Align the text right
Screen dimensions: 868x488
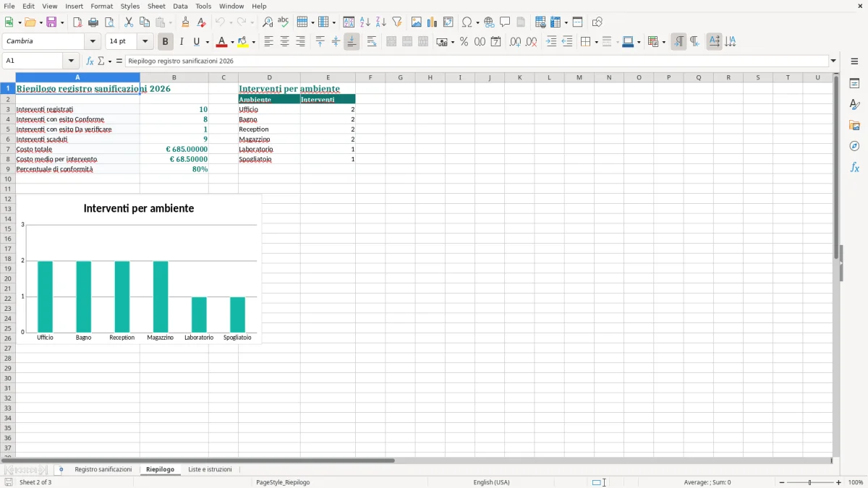[x=300, y=42]
